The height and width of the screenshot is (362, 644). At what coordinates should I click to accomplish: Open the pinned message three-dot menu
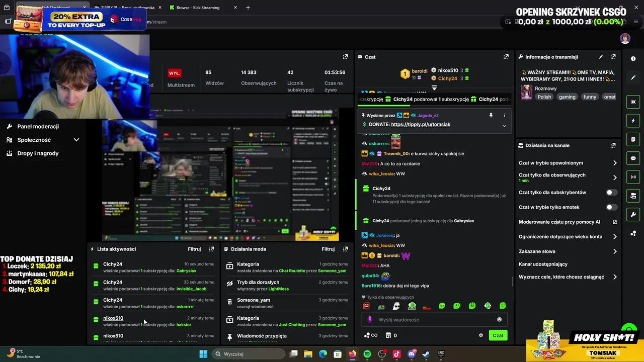click(504, 115)
